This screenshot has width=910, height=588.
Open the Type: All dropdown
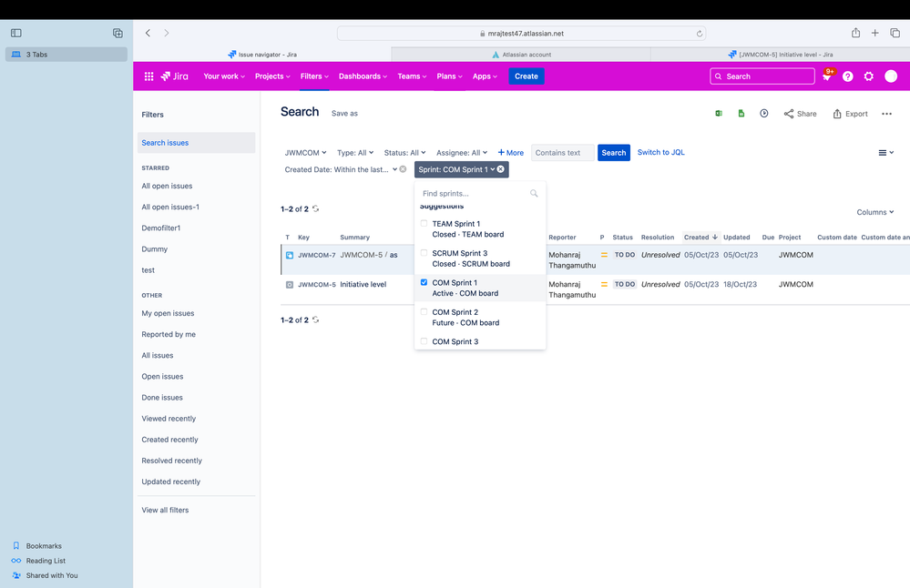point(355,153)
